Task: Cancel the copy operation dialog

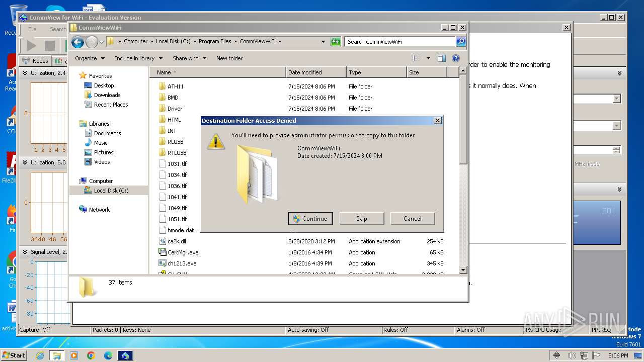Action: [x=413, y=219]
